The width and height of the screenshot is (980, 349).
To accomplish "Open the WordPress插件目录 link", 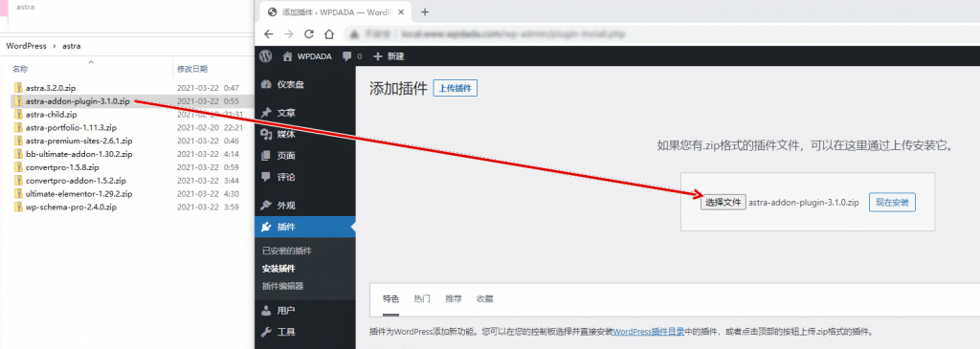I will 648,332.
